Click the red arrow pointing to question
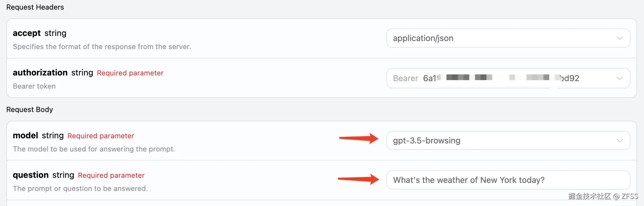Viewport: 644px width, 206px height. 359,179
